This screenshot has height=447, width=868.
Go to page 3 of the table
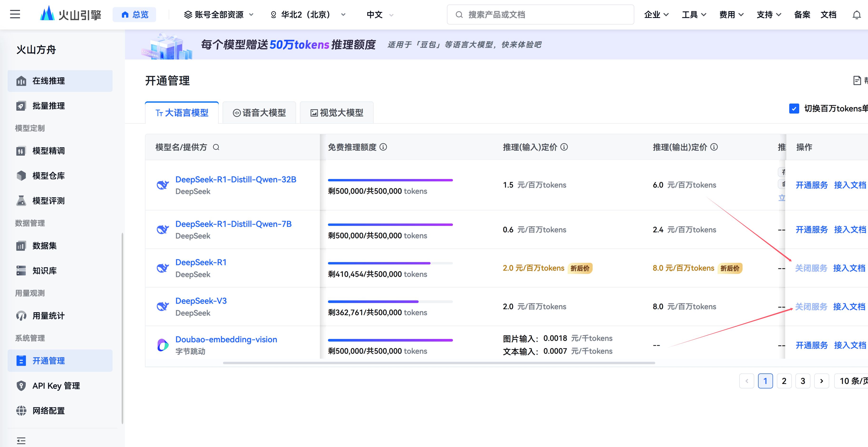point(803,381)
